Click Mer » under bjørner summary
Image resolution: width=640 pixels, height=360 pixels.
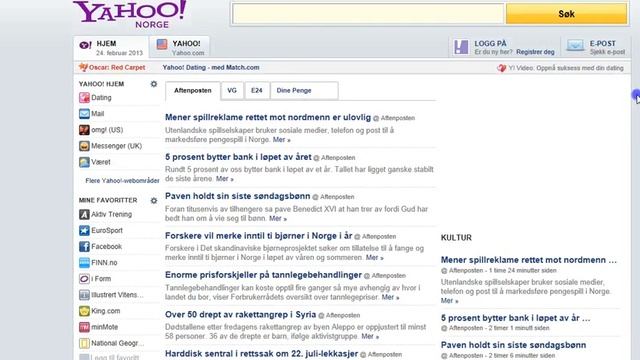[x=375, y=258]
